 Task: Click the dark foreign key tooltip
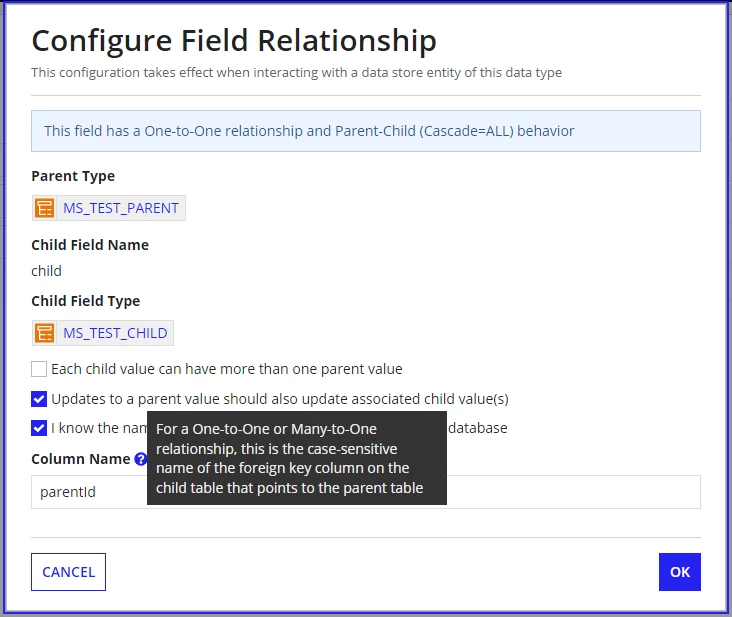coord(297,458)
